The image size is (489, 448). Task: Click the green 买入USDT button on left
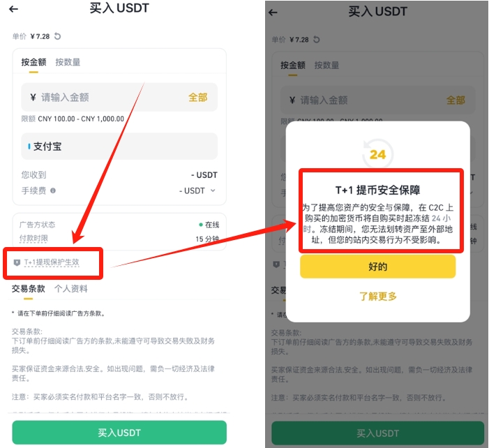point(119,433)
